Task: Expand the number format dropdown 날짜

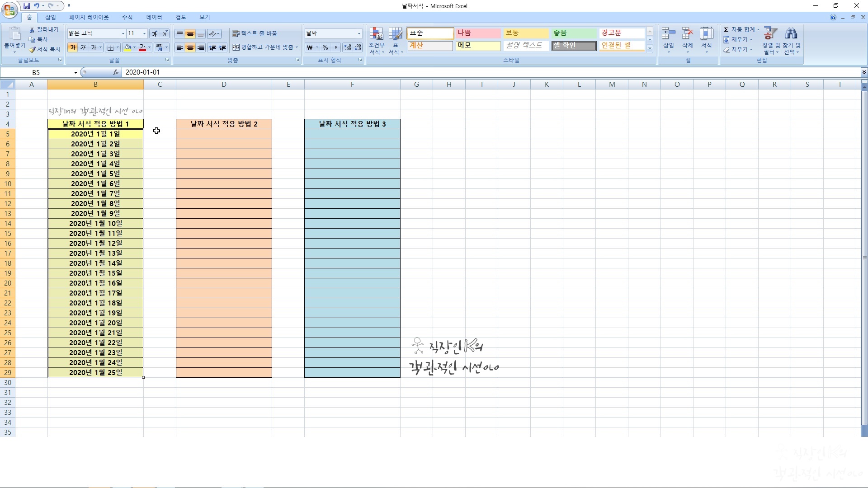Action: pyautogui.click(x=359, y=33)
